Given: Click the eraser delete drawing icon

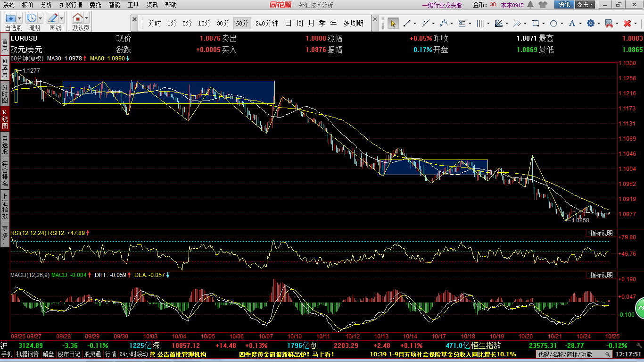Looking at the screenshot, I should (609, 23).
